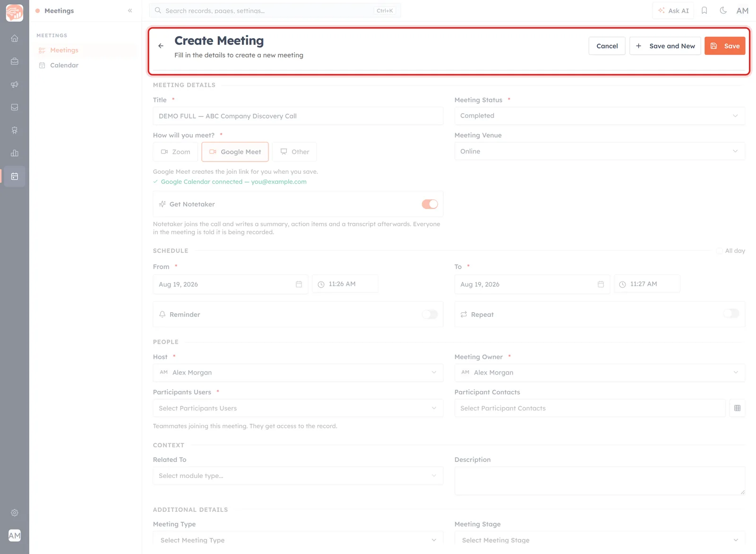
Task: Expand the Host dropdown
Action: (x=298, y=373)
